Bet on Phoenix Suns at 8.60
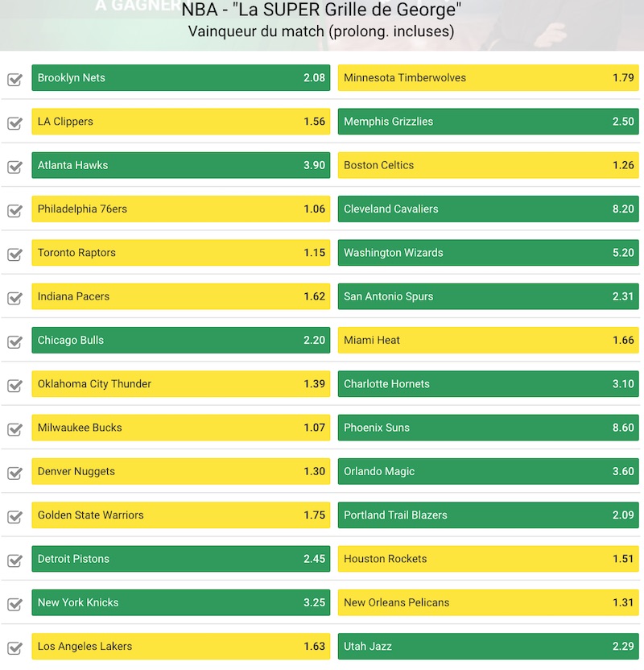 (488, 428)
